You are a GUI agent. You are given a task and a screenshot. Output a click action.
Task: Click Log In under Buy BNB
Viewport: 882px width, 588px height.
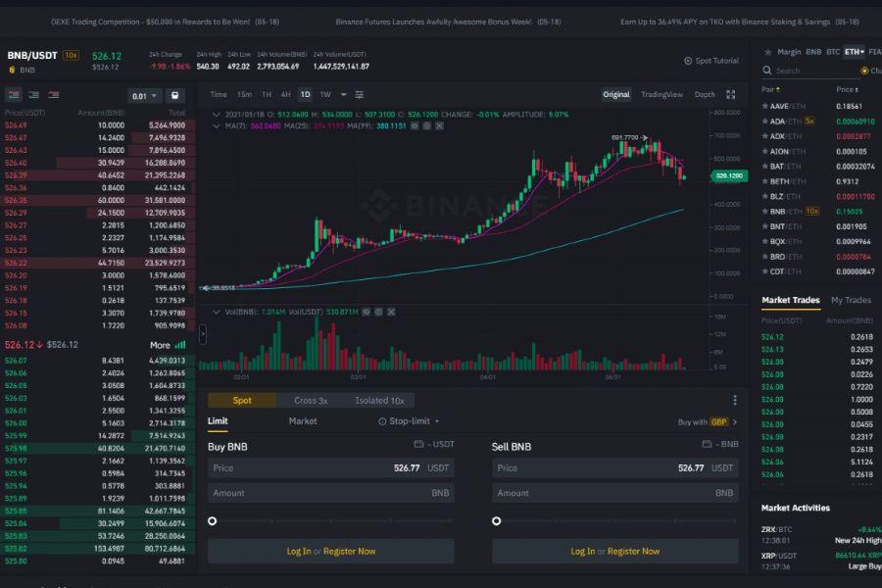pos(299,552)
